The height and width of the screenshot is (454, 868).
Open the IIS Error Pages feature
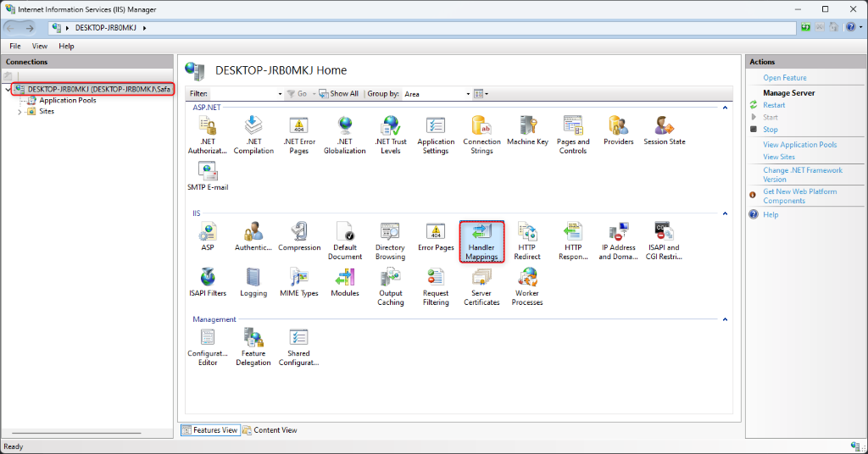[436, 236]
